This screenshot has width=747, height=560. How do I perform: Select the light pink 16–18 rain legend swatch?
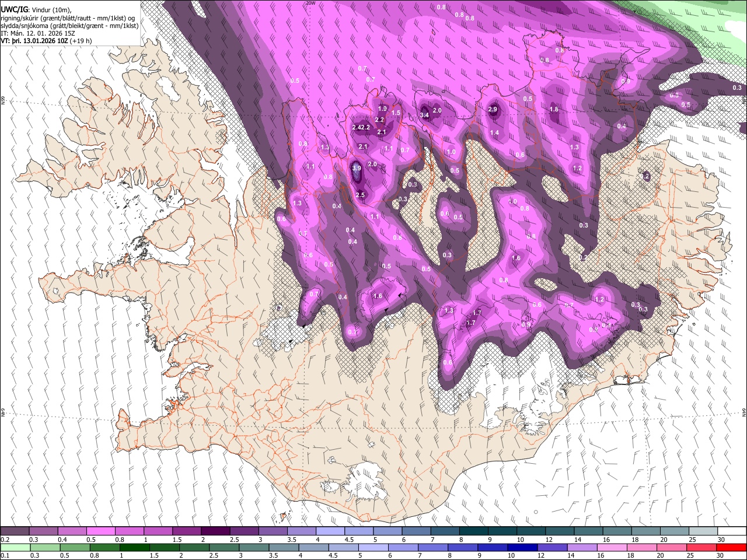[x=612, y=548]
